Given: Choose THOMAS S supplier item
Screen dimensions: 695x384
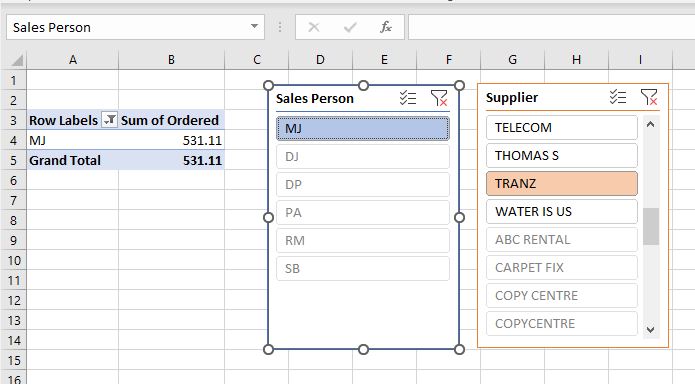Looking at the screenshot, I should click(562, 156).
